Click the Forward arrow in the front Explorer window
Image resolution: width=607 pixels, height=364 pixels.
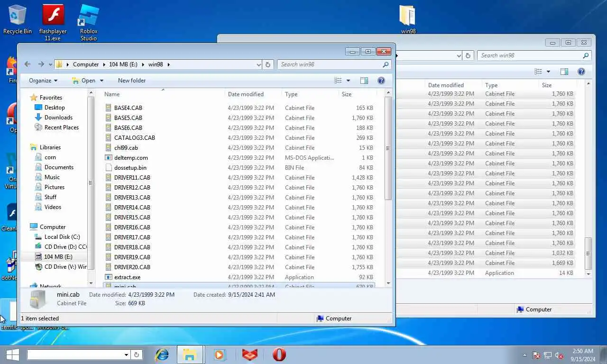coord(41,64)
